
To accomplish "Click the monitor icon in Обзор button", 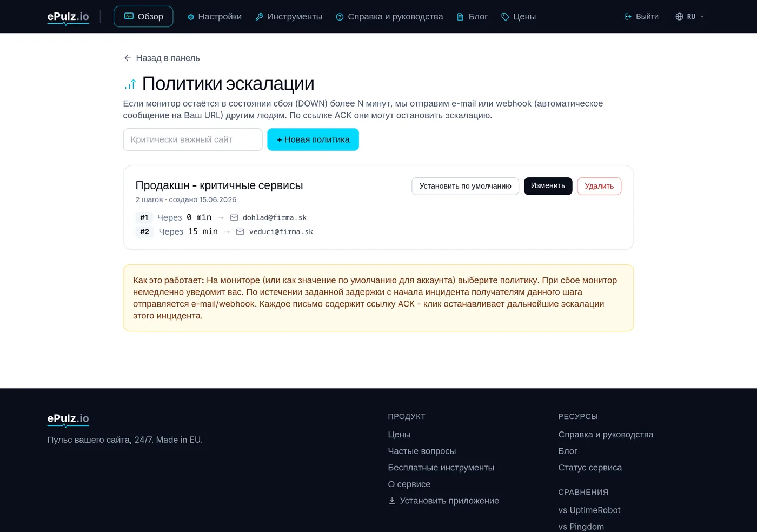I will pos(129,16).
